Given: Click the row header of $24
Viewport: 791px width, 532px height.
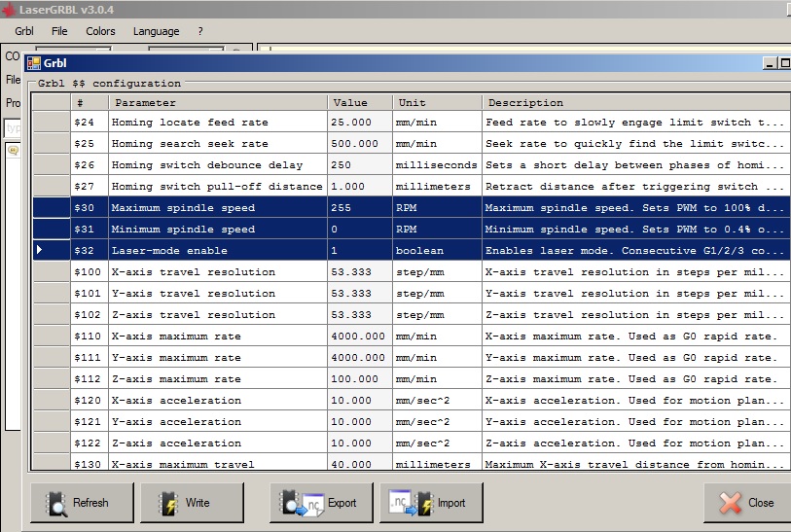Looking at the screenshot, I should coord(52,122).
